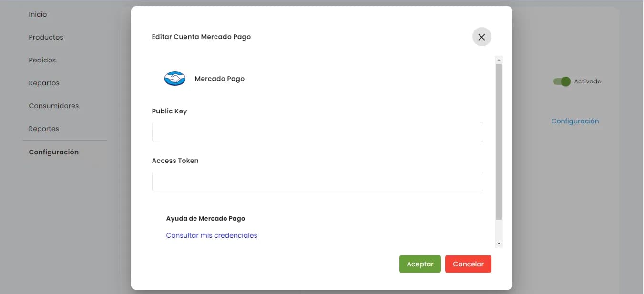Click the dialog scrollbar up arrow
644x294 pixels.
point(499,60)
